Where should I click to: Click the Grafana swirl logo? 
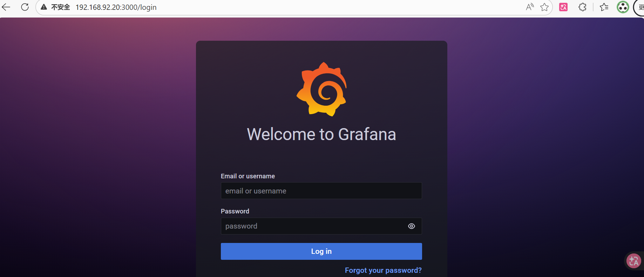click(x=322, y=89)
